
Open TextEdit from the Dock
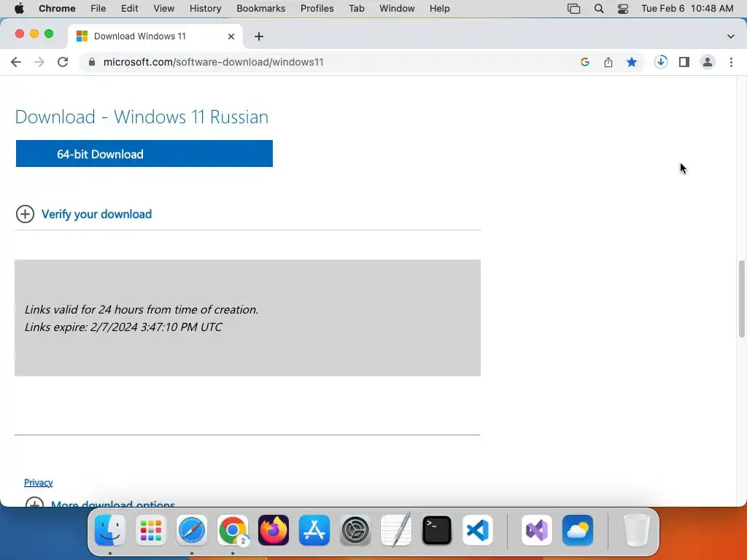coord(396,530)
